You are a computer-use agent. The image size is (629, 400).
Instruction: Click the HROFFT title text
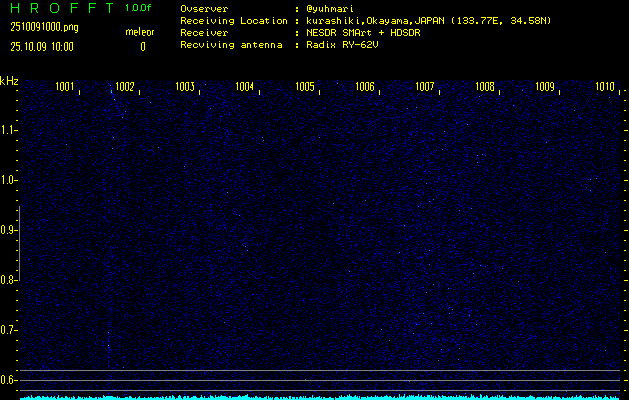(x=60, y=8)
